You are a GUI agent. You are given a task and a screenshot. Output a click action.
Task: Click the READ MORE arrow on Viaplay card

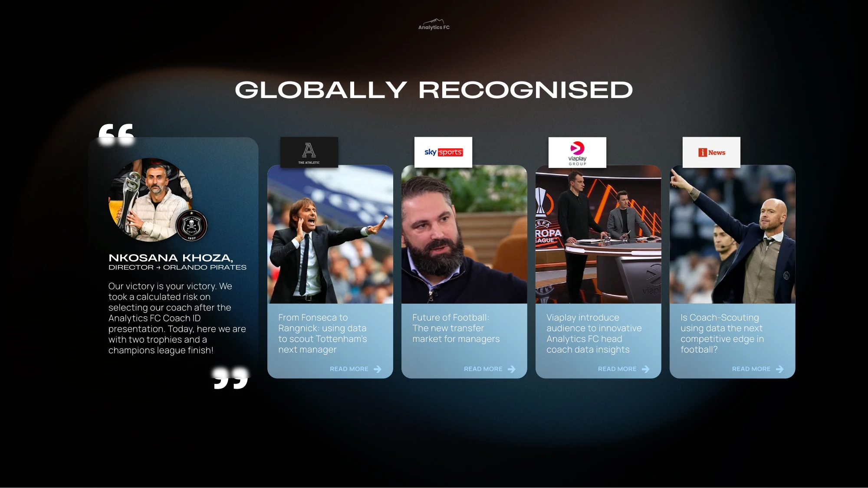click(x=646, y=369)
